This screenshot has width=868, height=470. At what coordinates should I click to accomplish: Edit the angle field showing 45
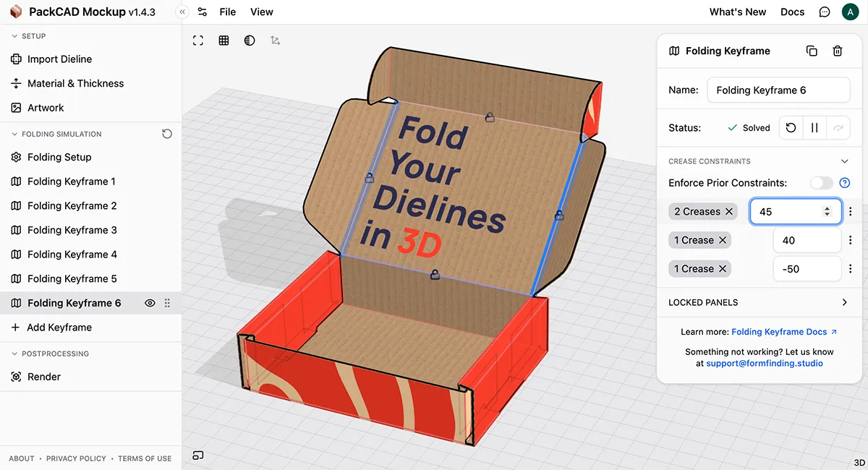(795, 212)
